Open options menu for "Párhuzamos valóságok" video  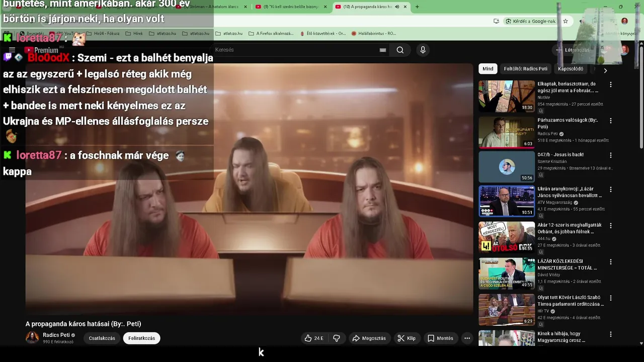[611, 121]
